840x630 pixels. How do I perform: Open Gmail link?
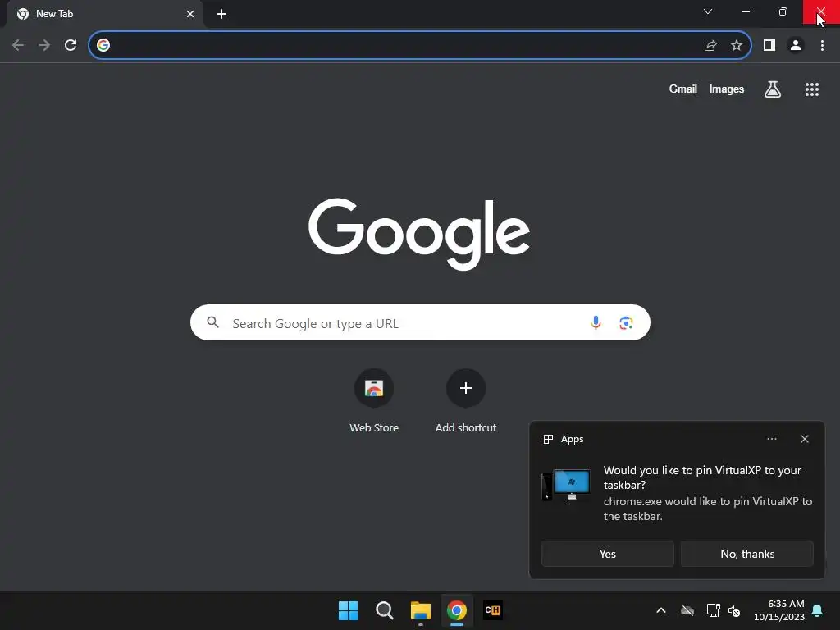pos(683,89)
